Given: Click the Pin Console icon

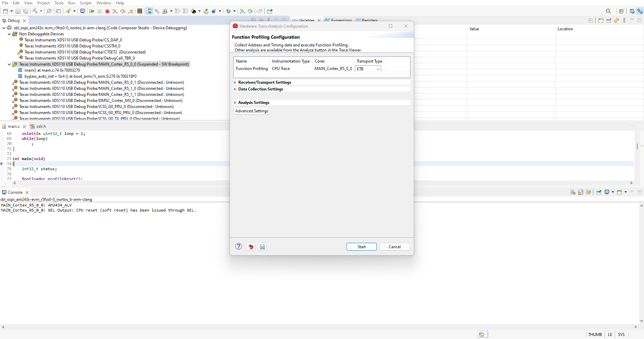Looking at the screenshot, I should (x=599, y=192).
